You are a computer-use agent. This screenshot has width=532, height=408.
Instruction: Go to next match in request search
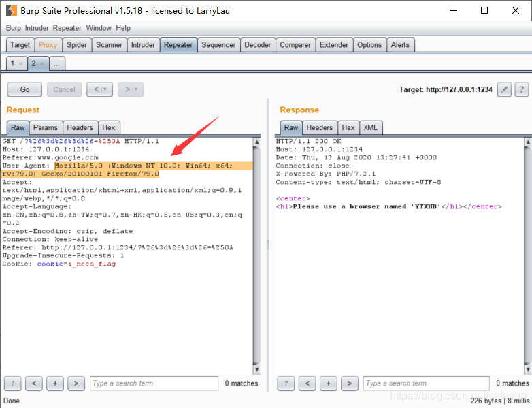coord(76,383)
